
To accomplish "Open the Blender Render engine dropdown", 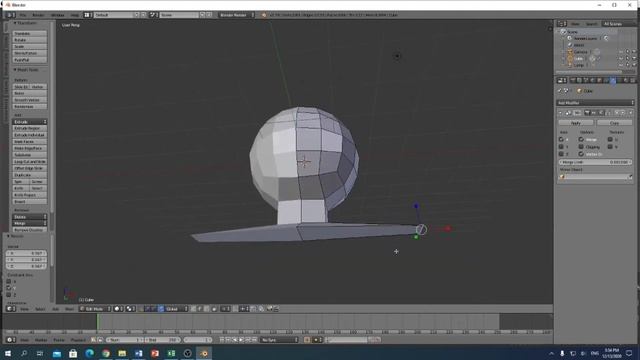I will tap(236, 15).
